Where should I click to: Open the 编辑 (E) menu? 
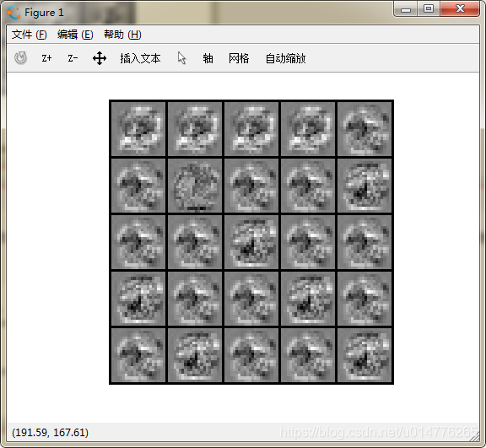75,35
